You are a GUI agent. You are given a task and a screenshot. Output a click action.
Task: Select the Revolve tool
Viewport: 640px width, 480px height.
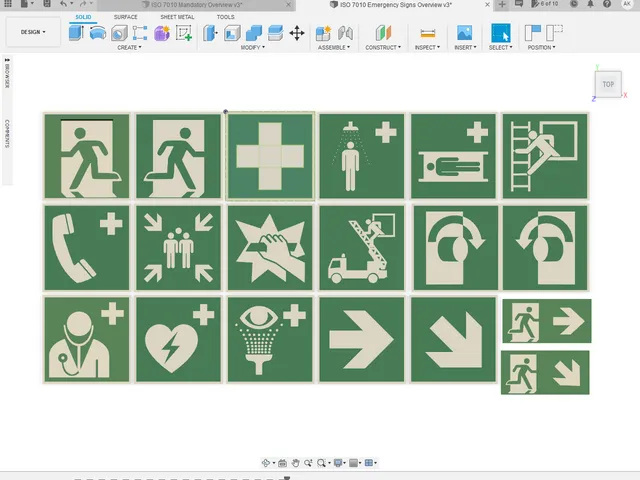[98, 33]
